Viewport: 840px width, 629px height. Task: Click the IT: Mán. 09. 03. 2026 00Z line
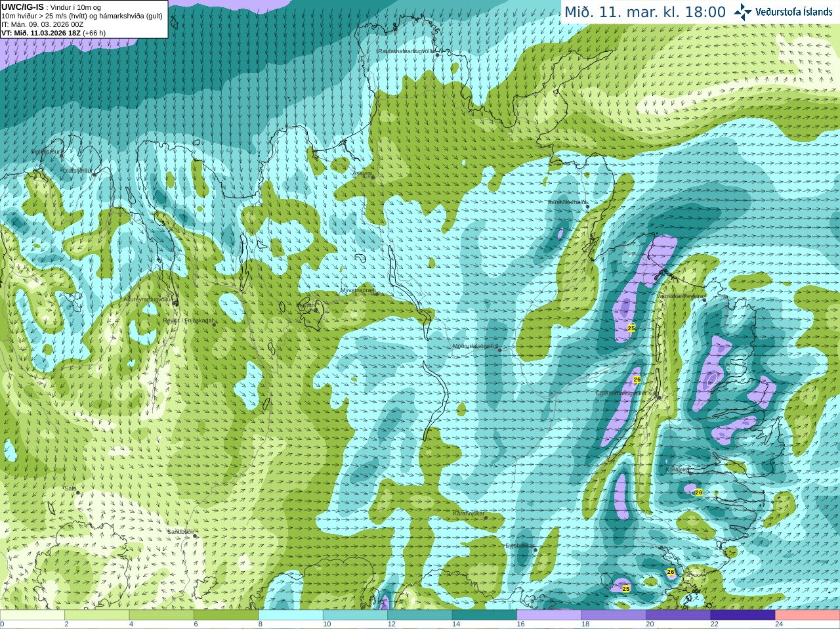point(42,24)
